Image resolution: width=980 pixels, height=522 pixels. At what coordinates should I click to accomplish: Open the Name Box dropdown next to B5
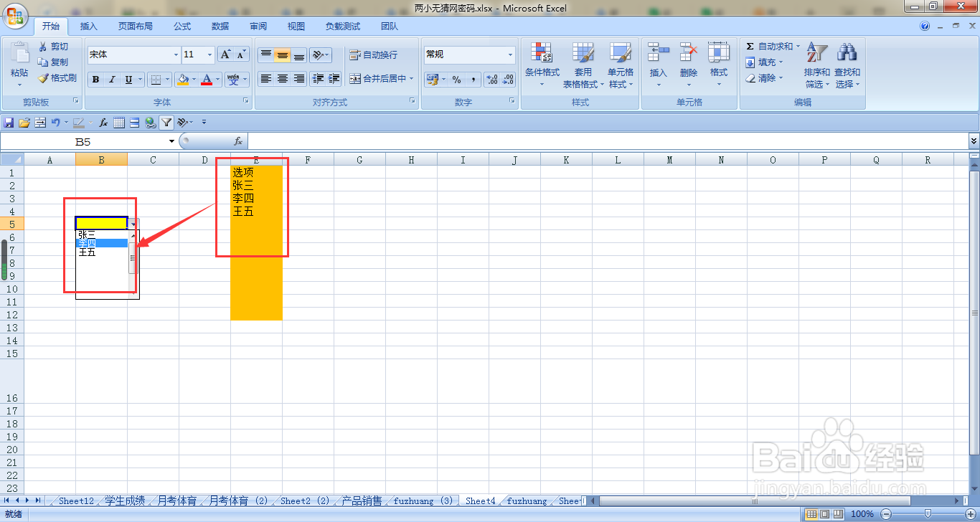click(171, 142)
